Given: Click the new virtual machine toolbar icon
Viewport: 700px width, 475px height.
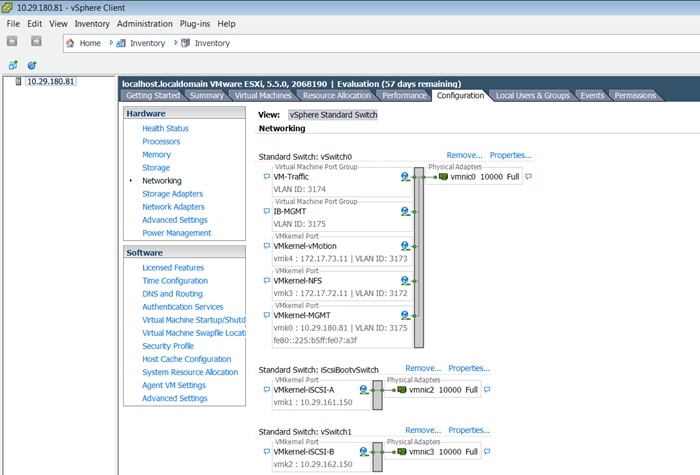Looking at the screenshot, I should 13,65.
